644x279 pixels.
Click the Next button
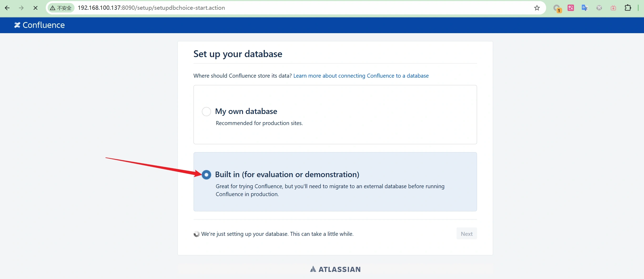tap(466, 234)
